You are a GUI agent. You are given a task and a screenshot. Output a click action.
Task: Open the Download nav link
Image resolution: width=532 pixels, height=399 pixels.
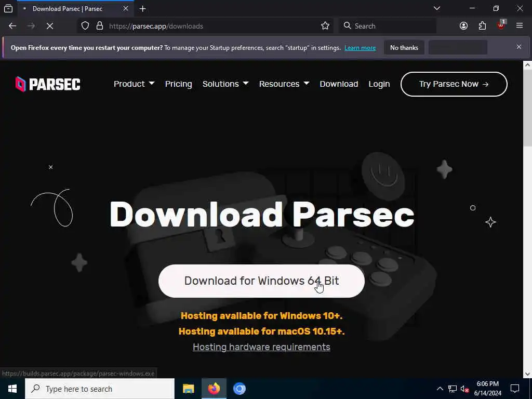[x=339, y=84]
